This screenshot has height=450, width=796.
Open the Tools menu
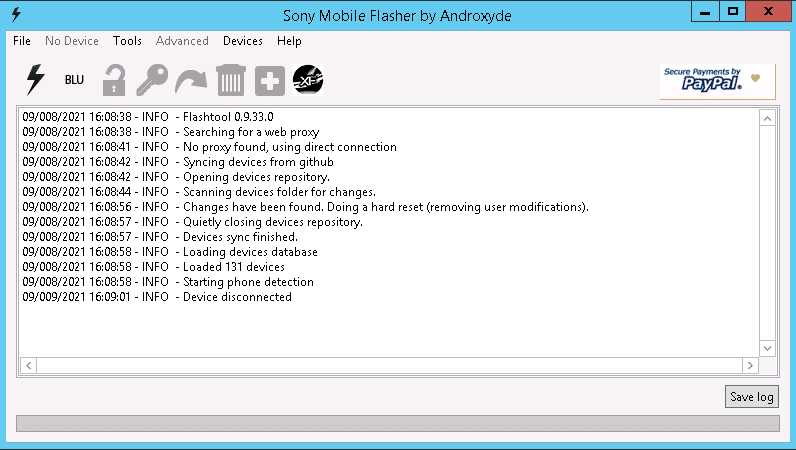[x=127, y=41]
